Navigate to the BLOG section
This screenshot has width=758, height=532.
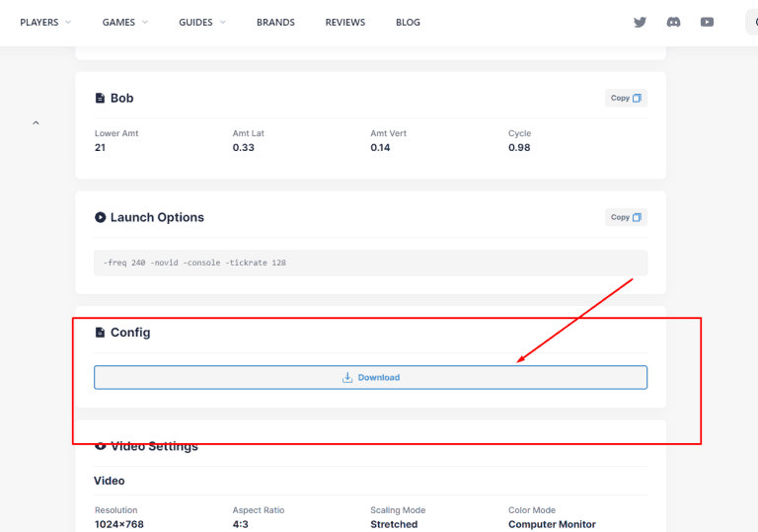coord(408,22)
